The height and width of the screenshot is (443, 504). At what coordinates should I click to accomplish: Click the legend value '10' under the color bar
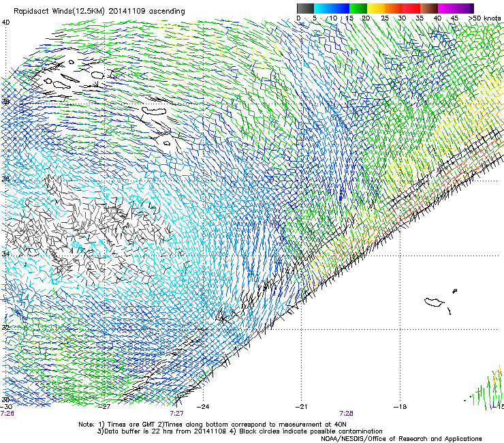tap(333, 18)
